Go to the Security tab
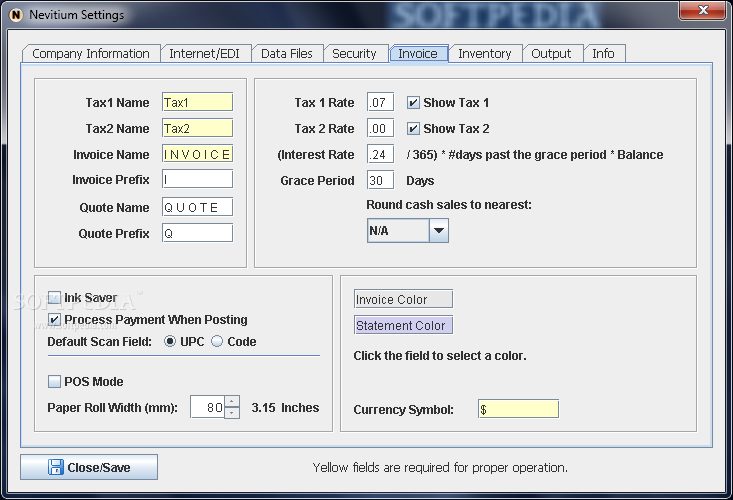The width and height of the screenshot is (733, 500). tap(354, 54)
